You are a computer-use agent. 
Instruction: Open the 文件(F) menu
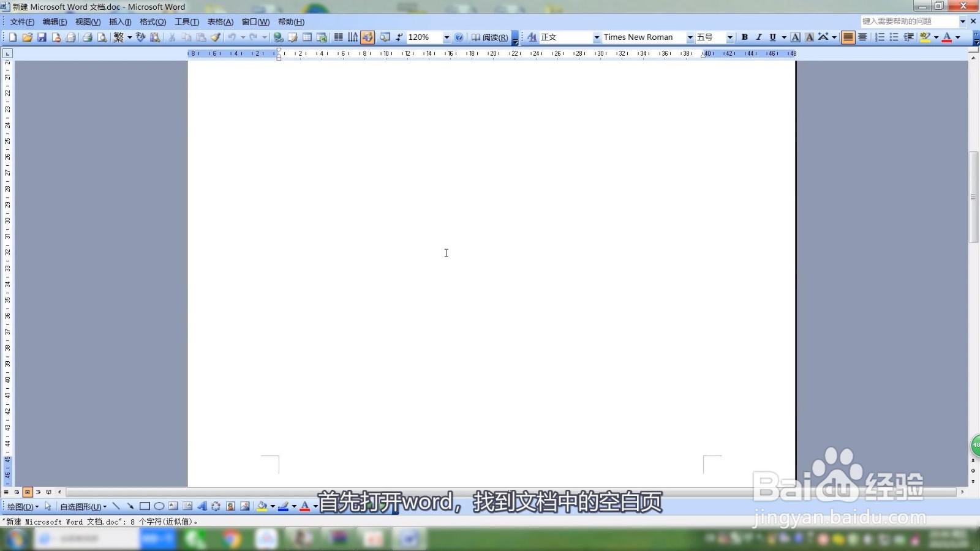22,21
